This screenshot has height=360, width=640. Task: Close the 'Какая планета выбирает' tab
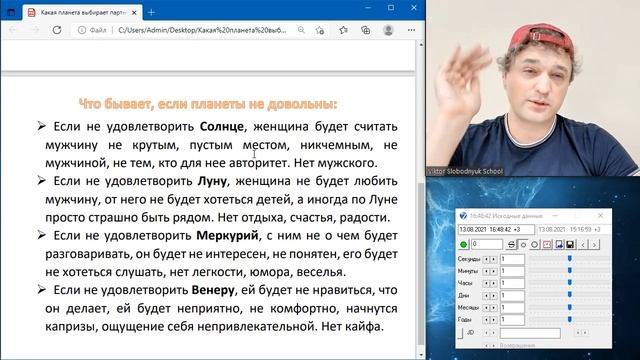point(134,13)
